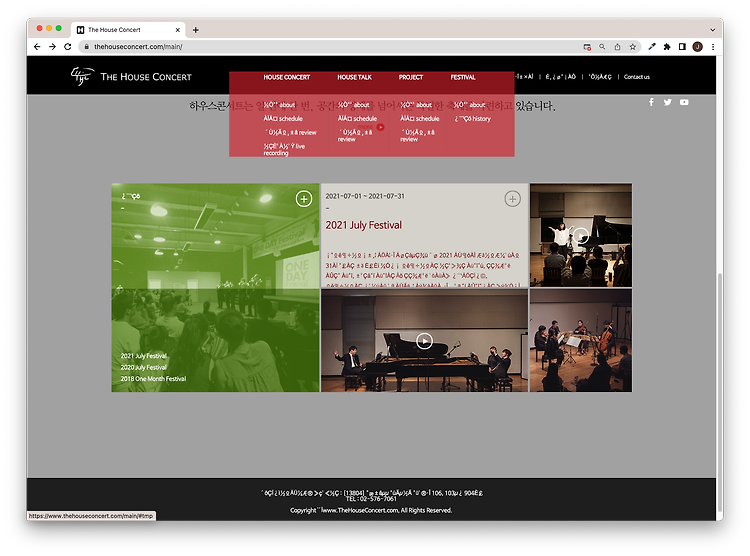
Task: Open the Twitter icon link
Action: pos(667,102)
